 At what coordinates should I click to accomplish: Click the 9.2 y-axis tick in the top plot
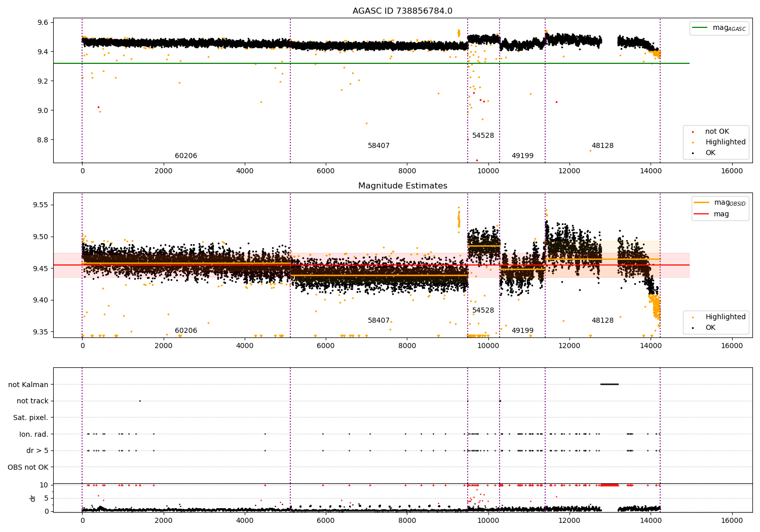coord(43,81)
